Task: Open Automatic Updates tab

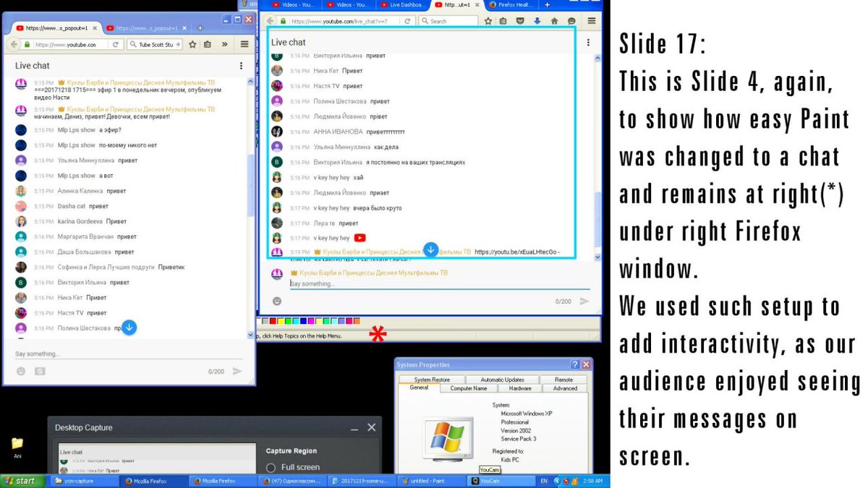Action: click(502, 380)
